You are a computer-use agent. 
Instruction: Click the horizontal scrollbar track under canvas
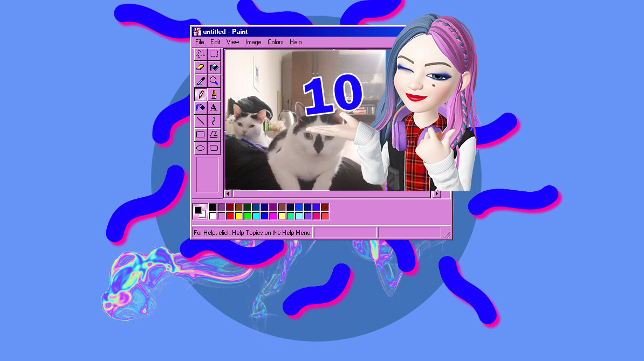[x=332, y=193]
